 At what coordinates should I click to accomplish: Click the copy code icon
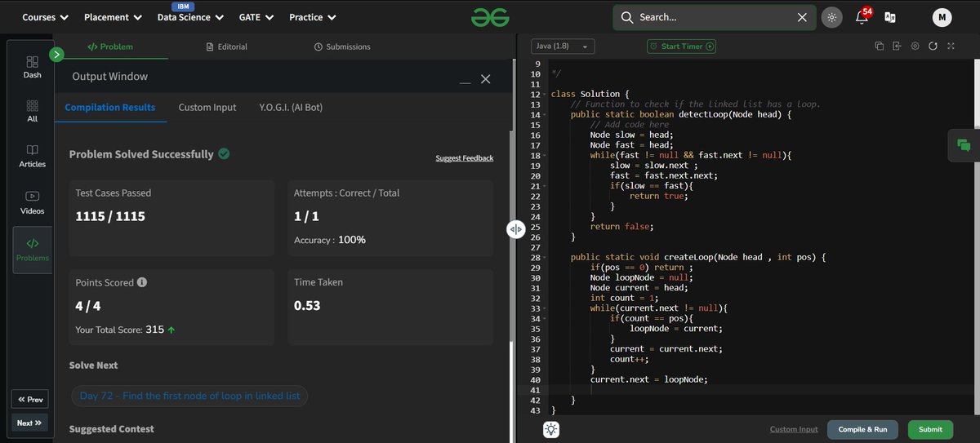click(x=879, y=47)
